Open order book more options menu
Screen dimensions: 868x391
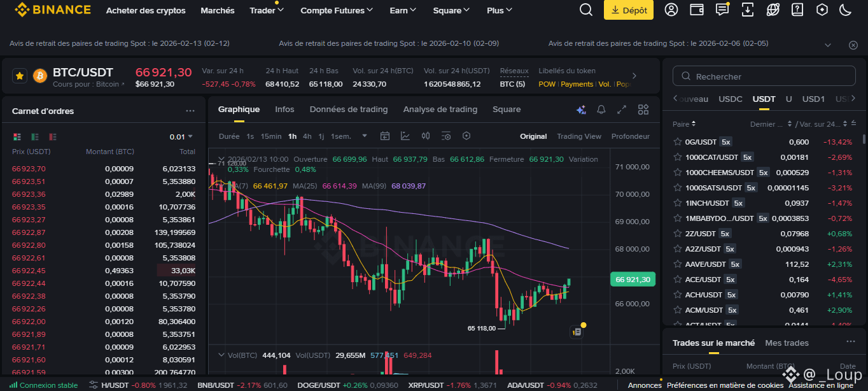[x=190, y=111]
